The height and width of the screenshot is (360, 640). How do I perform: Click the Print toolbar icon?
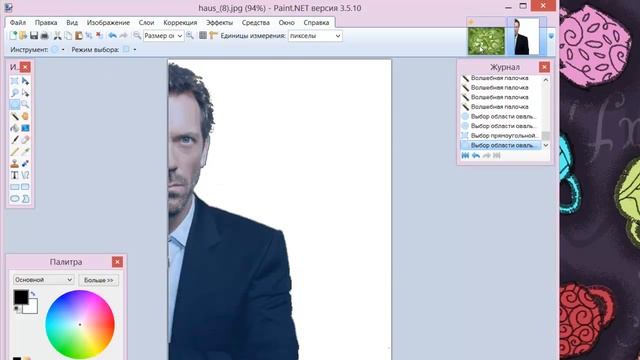pos(44,36)
